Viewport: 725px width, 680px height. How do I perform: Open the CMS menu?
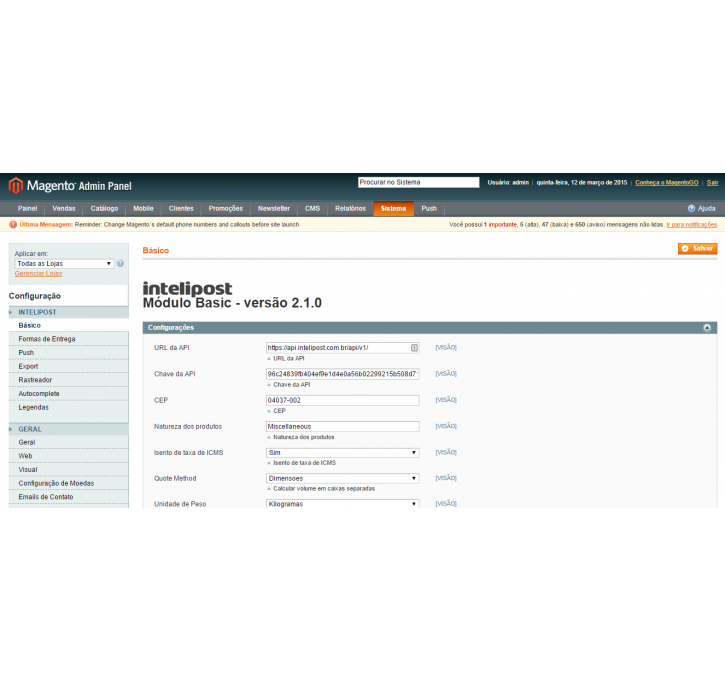click(x=313, y=208)
